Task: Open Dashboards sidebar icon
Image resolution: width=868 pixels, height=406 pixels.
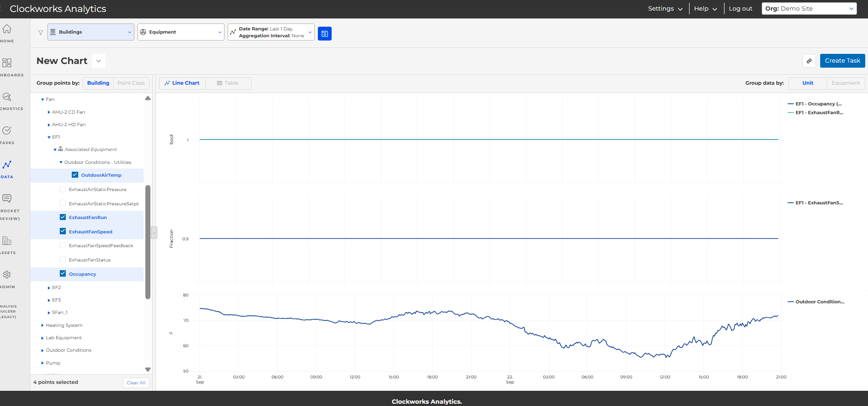Action: tap(7, 63)
